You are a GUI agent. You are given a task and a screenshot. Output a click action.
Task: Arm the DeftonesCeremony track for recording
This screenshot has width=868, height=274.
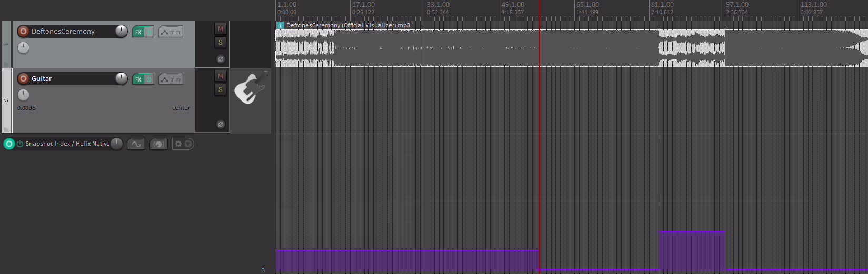pos(23,31)
